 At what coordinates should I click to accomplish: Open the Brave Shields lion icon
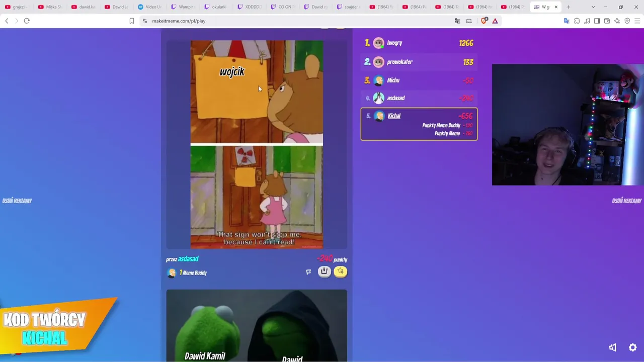484,21
